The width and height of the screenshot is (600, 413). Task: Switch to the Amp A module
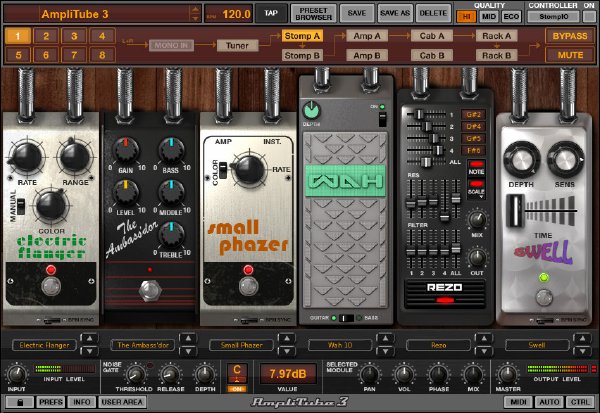pos(367,36)
